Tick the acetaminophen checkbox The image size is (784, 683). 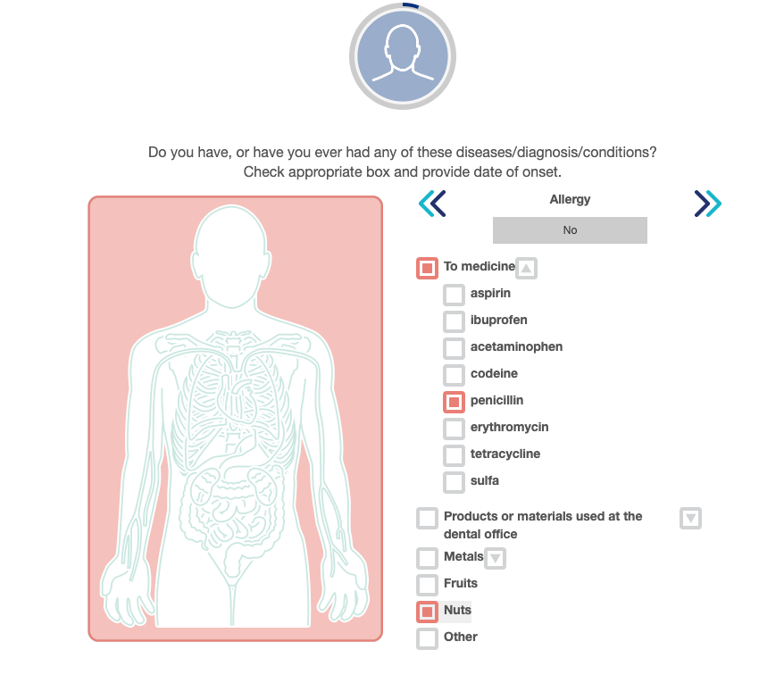[455, 348]
